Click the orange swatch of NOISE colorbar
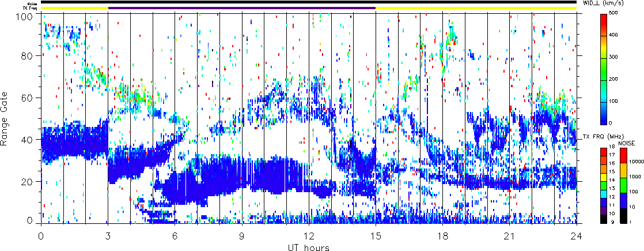This screenshot has width=644, height=251. tap(623, 170)
